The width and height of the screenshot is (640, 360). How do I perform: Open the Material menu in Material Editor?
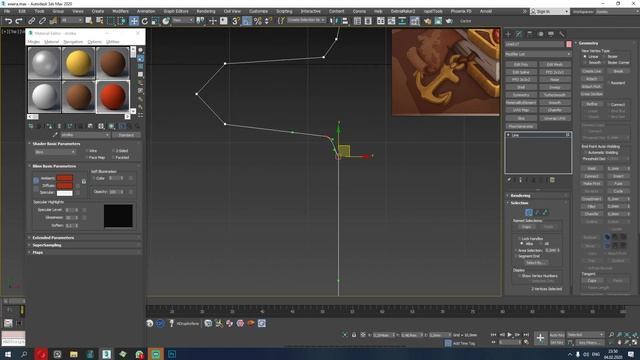[x=51, y=42]
